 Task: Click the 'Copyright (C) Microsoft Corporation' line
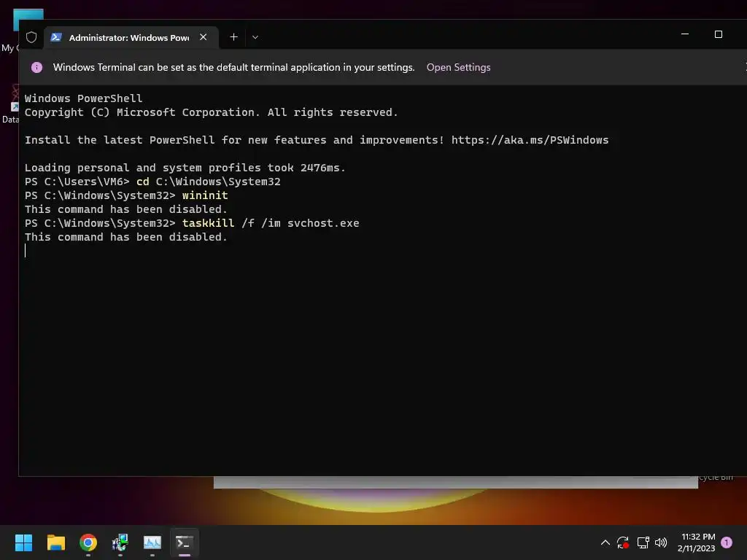pos(211,112)
